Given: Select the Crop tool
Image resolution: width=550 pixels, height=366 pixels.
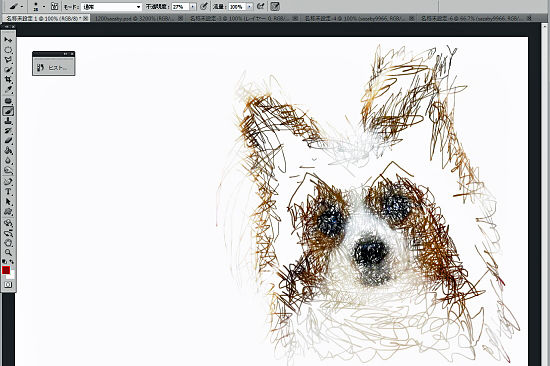Looking at the screenshot, I should click(8, 80).
